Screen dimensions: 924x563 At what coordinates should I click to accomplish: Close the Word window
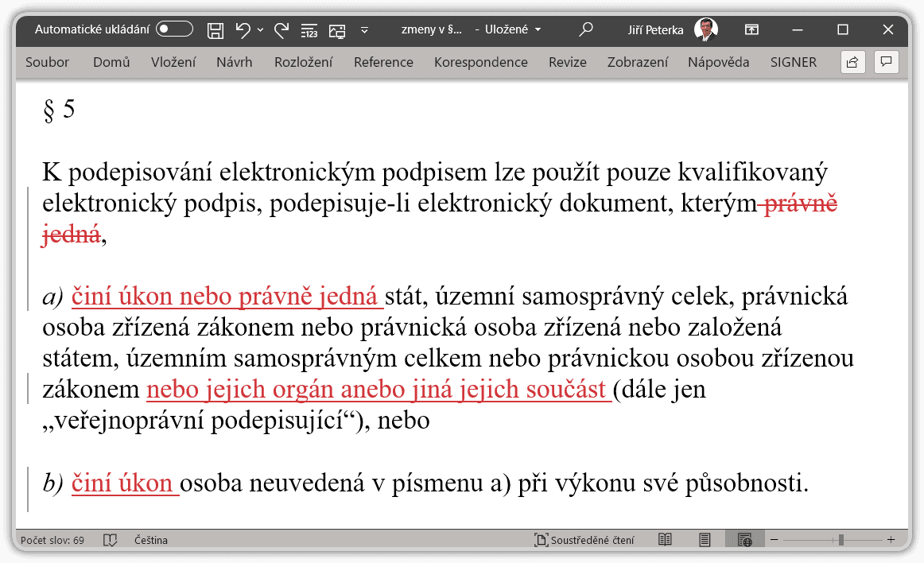888,29
